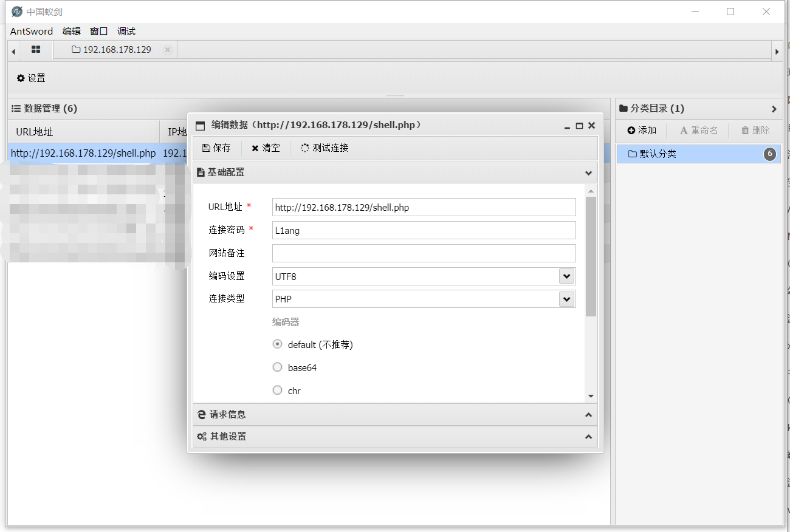Expand the 其他设置 section
This screenshot has width=790, height=532.
click(x=395, y=437)
